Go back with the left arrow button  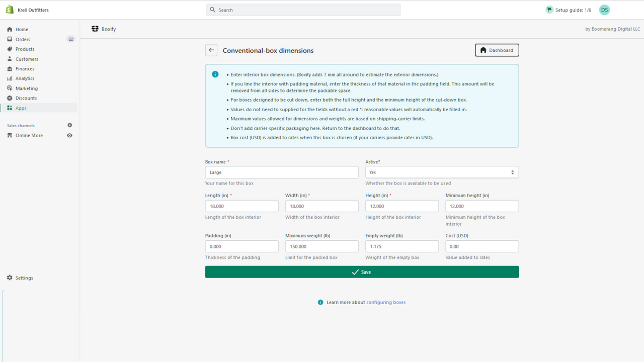click(x=211, y=50)
